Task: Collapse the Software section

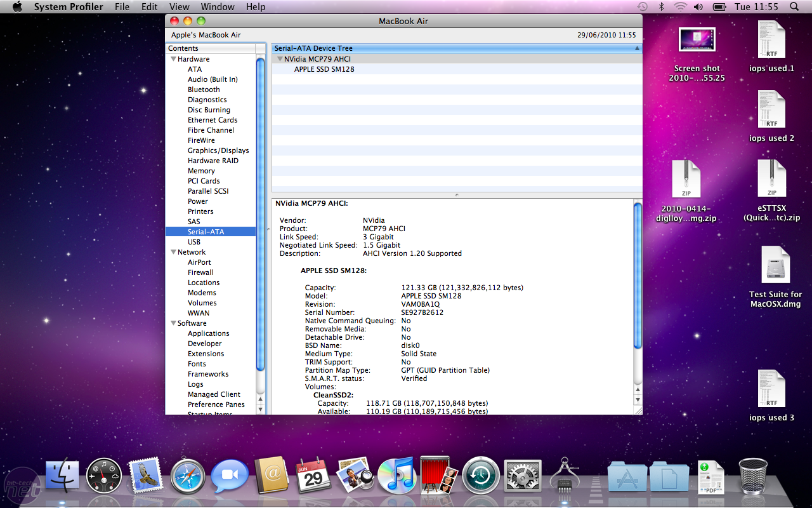Action: tap(173, 323)
